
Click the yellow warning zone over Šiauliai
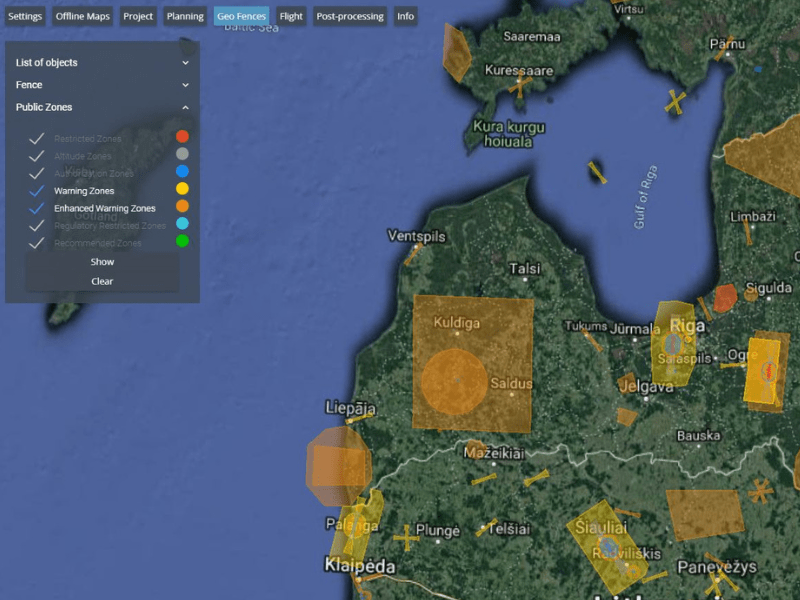(607, 547)
